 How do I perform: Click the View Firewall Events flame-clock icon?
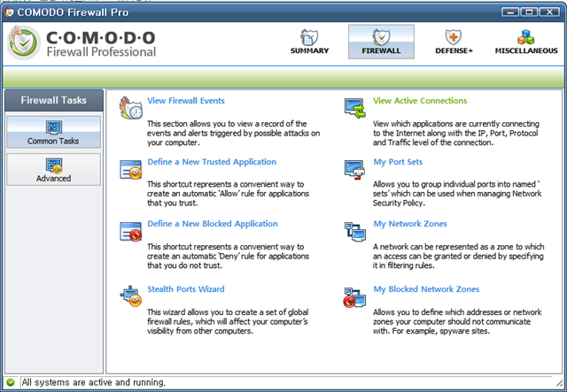(130, 108)
